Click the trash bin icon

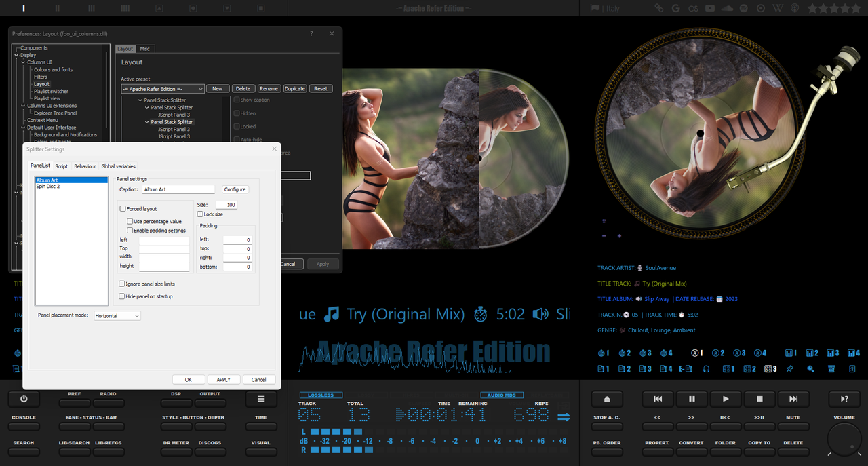click(x=831, y=369)
